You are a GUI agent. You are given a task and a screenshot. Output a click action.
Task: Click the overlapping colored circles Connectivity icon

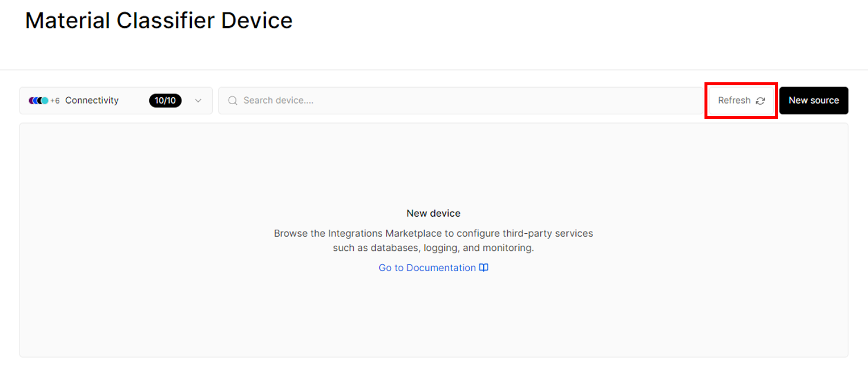[39, 101]
